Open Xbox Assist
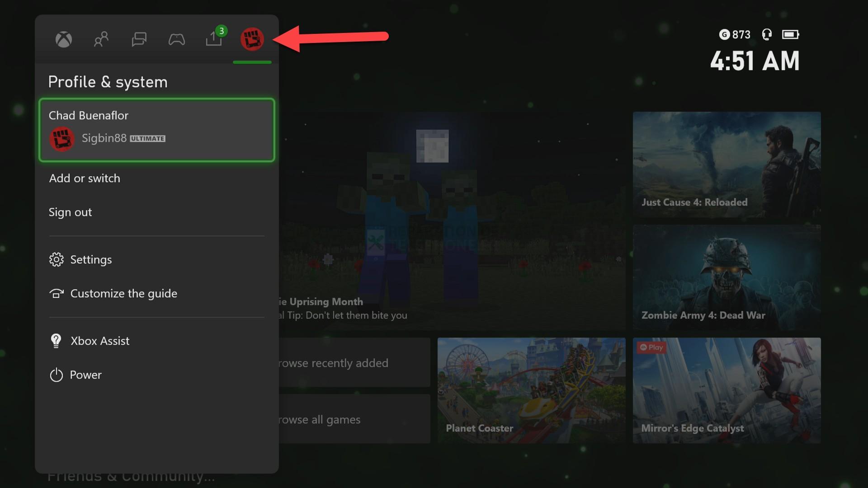Screen dimensions: 868x488 (x=157, y=341)
